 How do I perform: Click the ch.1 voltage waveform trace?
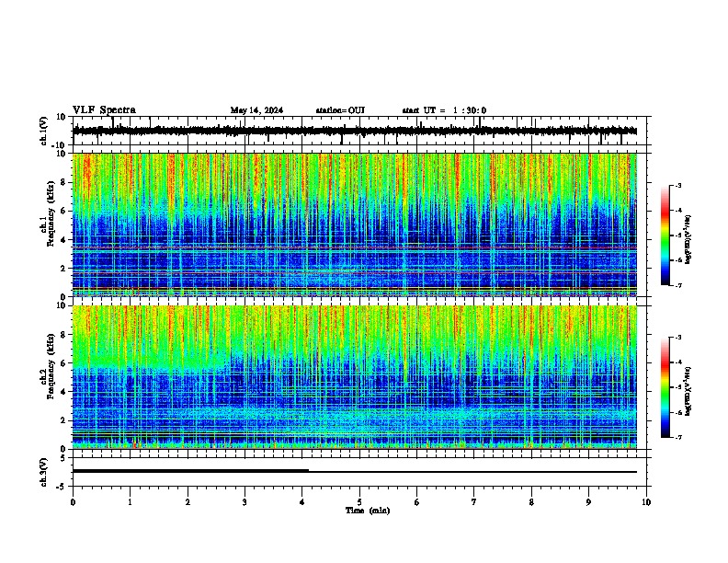point(355,131)
